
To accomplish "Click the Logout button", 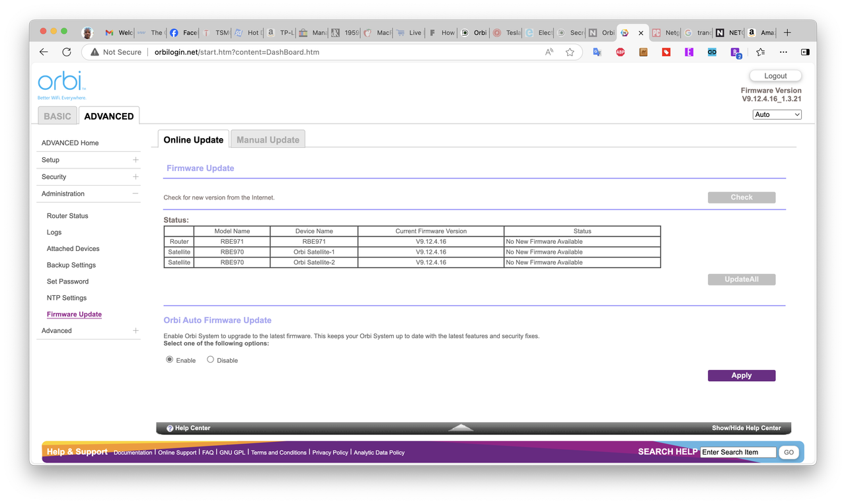I will point(775,76).
